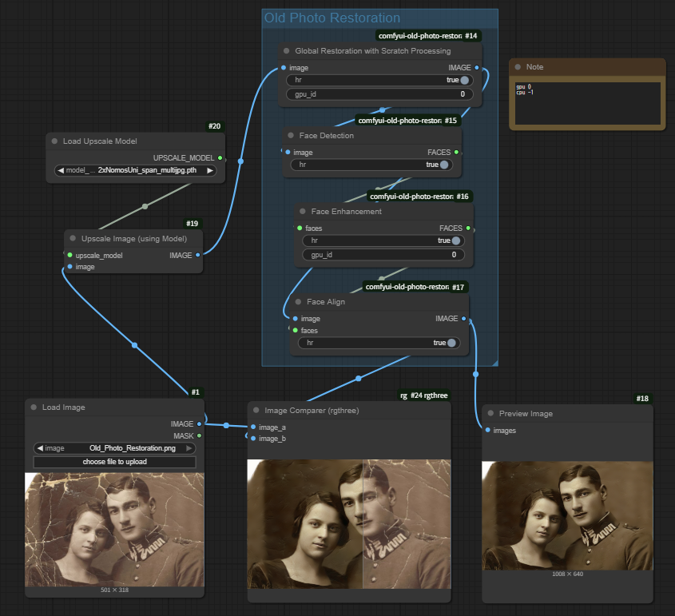Collapse the Note node with its title dot
The image size is (675, 616).
point(518,67)
